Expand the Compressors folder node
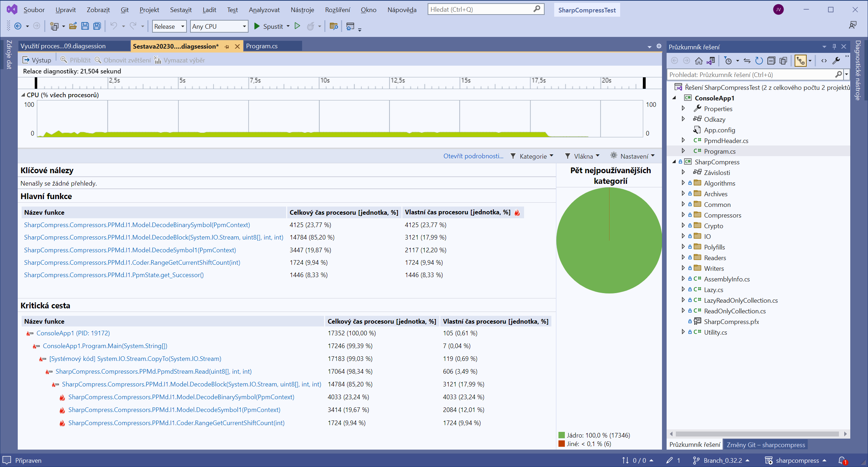Screen dimensions: 868x467 (683, 215)
